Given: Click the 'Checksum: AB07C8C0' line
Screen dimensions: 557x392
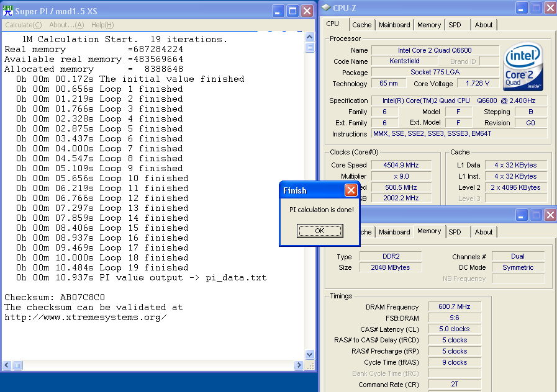Looking at the screenshot, I should (55, 297).
